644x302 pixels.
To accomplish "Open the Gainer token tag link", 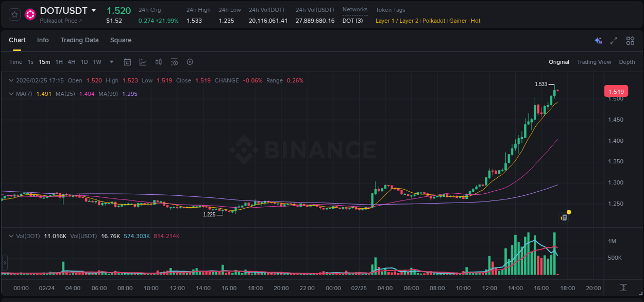I will (458, 21).
